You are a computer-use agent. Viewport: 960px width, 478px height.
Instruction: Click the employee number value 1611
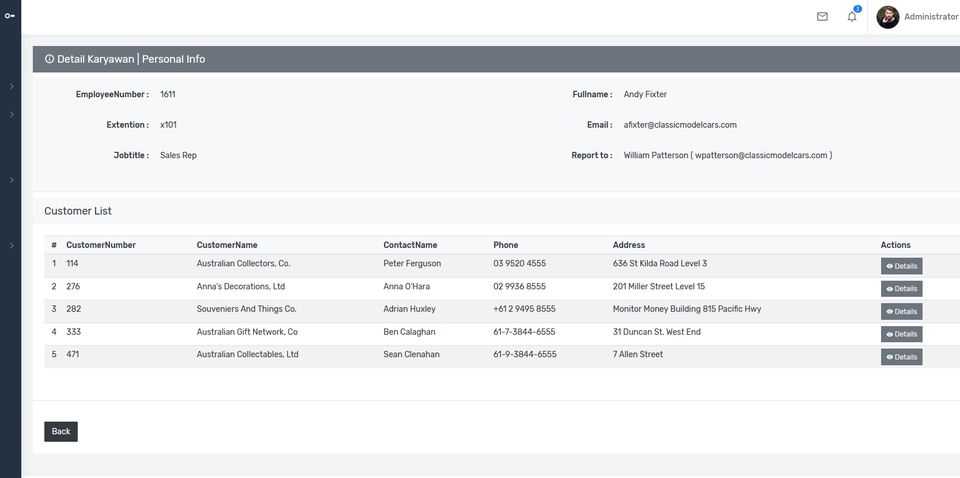coord(168,94)
